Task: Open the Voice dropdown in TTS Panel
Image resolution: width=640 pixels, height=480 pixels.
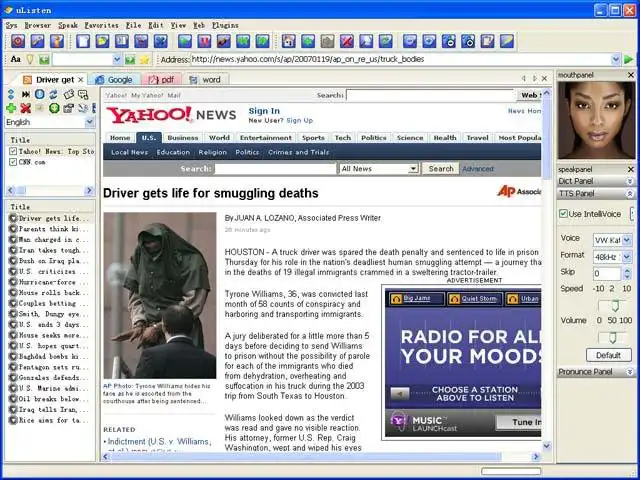Action: 627,240
